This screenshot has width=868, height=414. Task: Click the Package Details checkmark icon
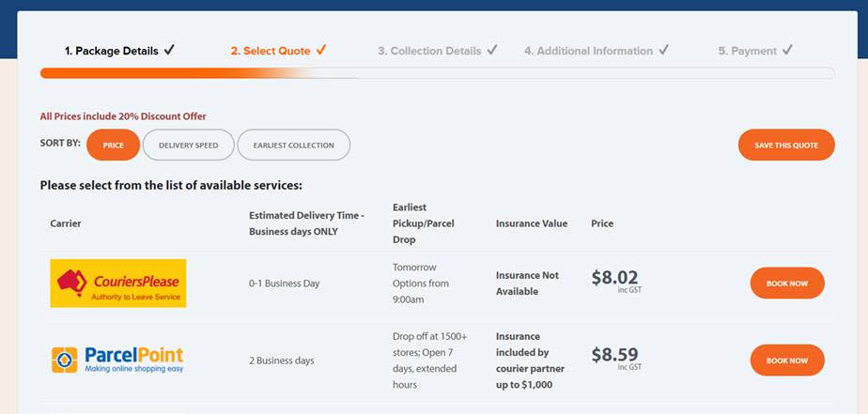coord(169,51)
